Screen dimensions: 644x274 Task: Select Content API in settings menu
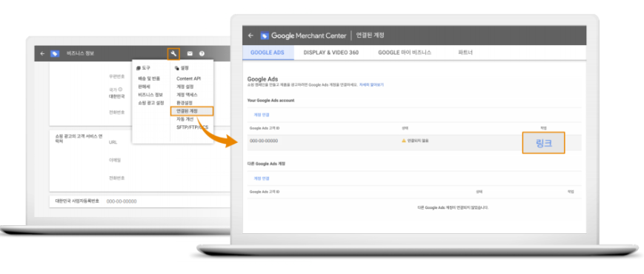pyautogui.click(x=188, y=78)
